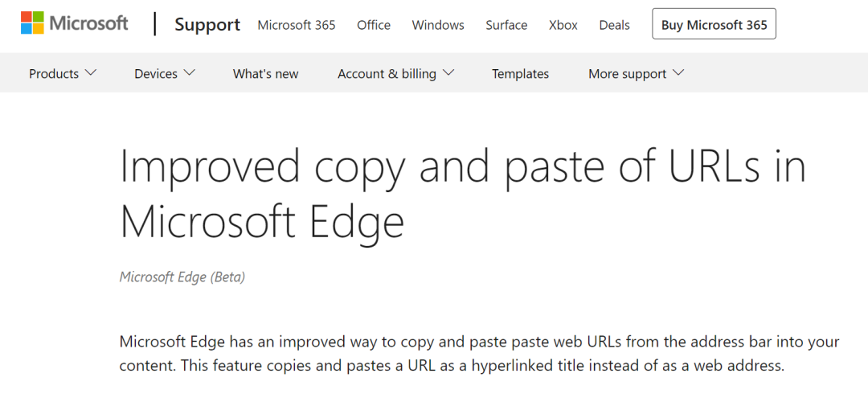Open the Office navigation link
This screenshot has width=868, height=398.
(x=374, y=25)
